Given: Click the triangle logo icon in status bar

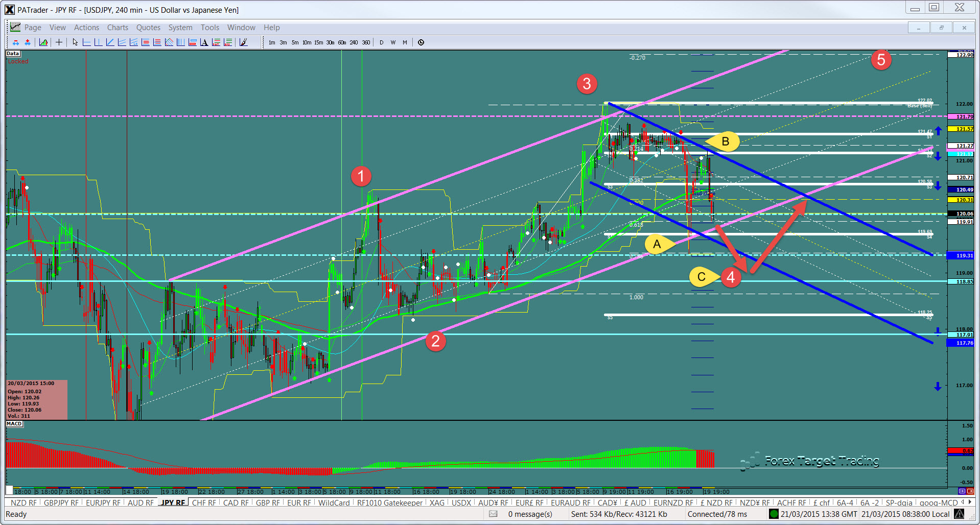Looking at the screenshot, I should [959, 514].
